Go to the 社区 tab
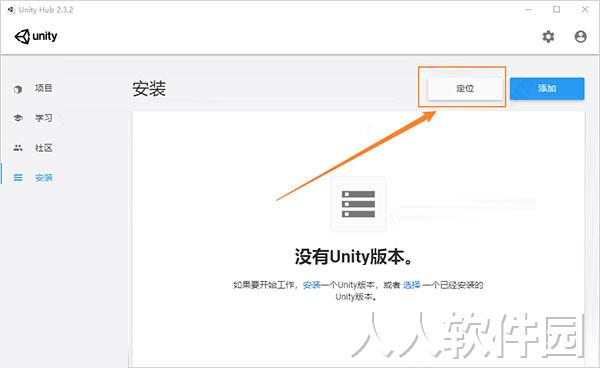Image resolution: width=600 pixels, height=368 pixels. point(44,148)
